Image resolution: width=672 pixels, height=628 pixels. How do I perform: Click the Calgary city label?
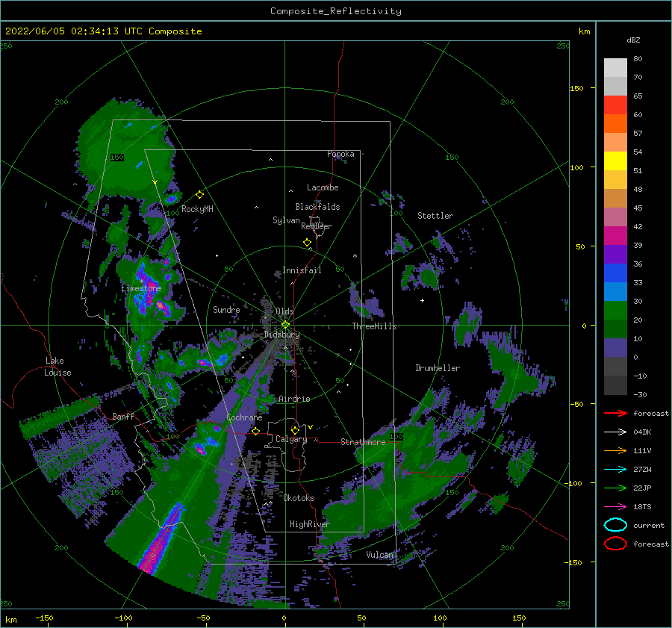[291, 439]
